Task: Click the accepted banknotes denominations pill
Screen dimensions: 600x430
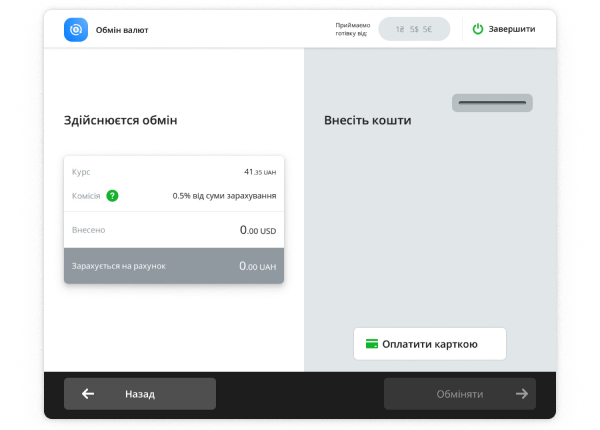Action: click(414, 29)
